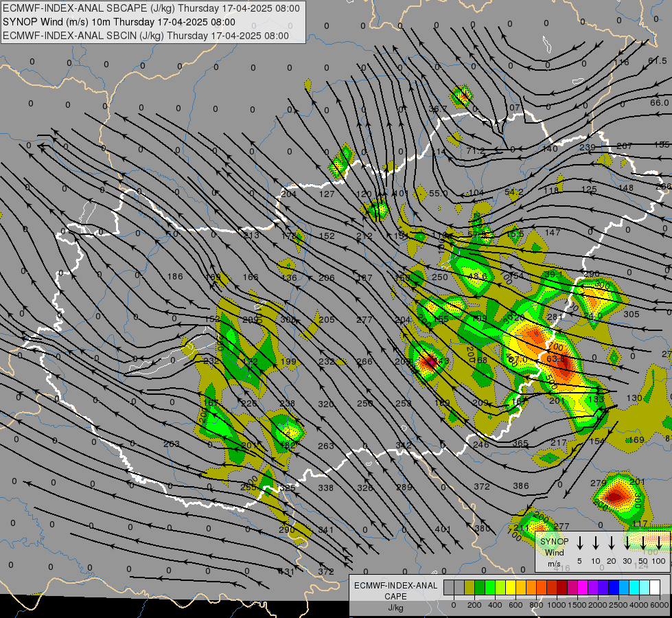This screenshot has height=618, width=672.
Task: Click the 5 m/s wind arrow symbol
Action: [580, 542]
